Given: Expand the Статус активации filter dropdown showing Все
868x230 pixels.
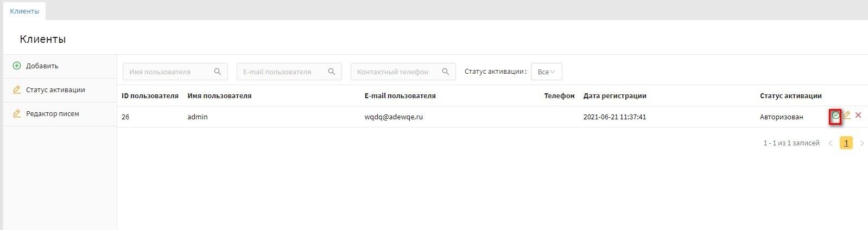Looking at the screenshot, I should tap(546, 72).
